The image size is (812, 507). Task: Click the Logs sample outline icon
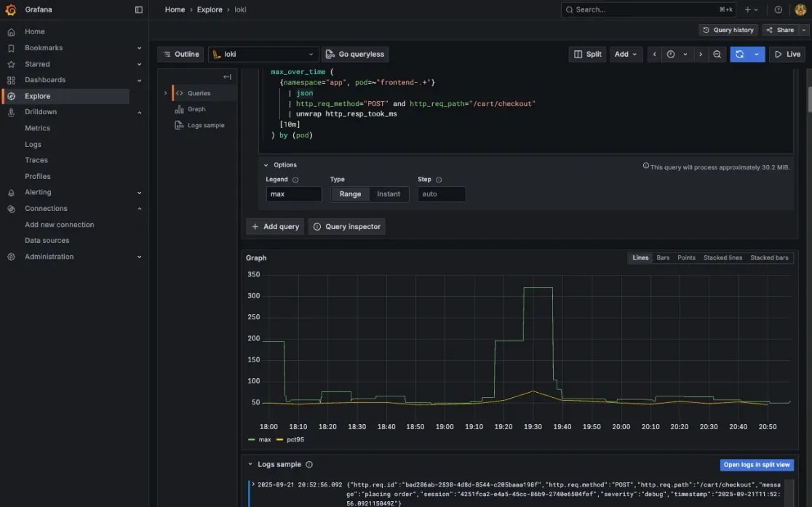(178, 124)
